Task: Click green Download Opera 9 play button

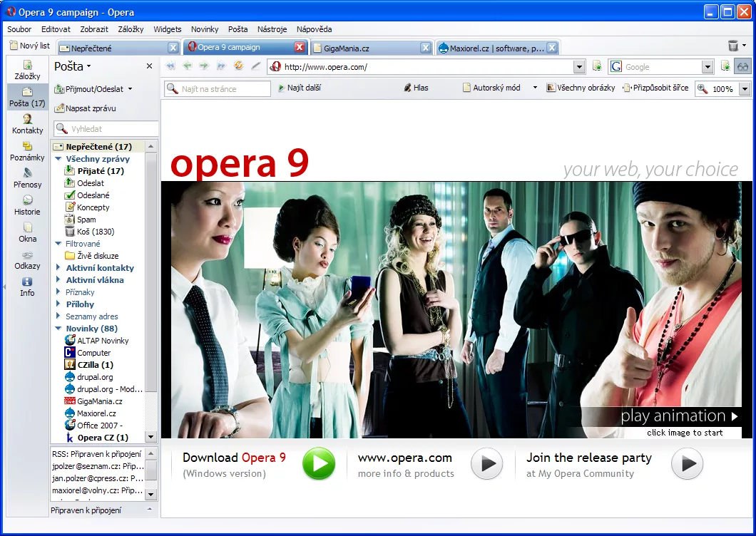Action: click(x=319, y=464)
